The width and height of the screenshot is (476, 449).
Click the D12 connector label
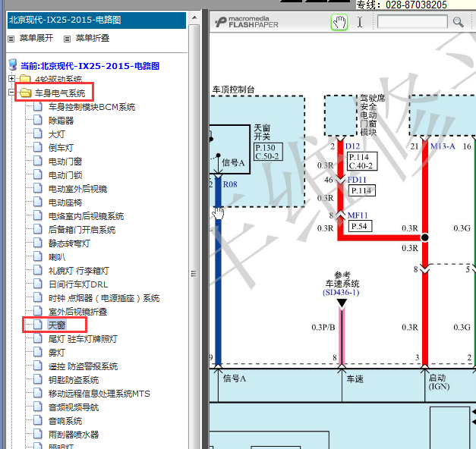click(x=352, y=146)
